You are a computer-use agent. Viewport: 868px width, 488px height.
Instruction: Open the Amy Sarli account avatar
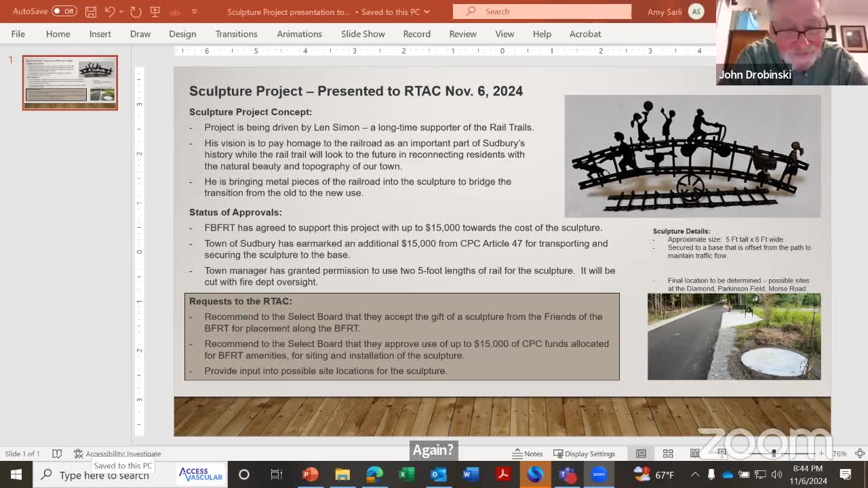pyautogui.click(x=696, y=12)
